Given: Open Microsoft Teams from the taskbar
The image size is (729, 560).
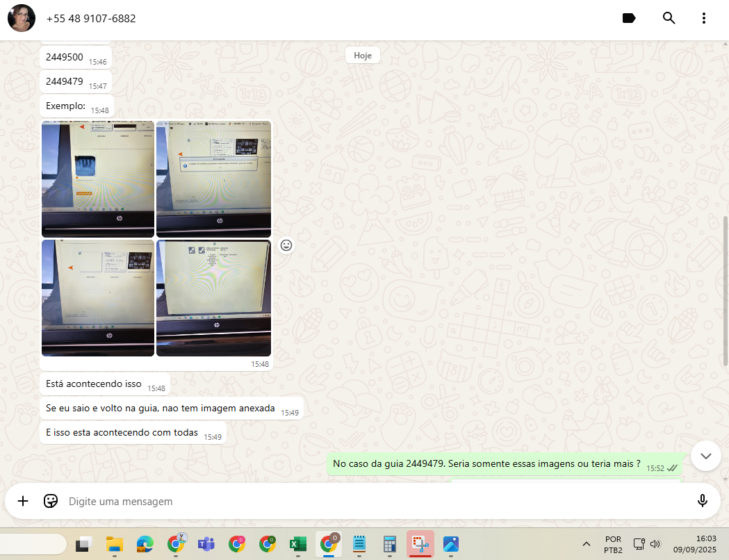Looking at the screenshot, I should coord(206,544).
